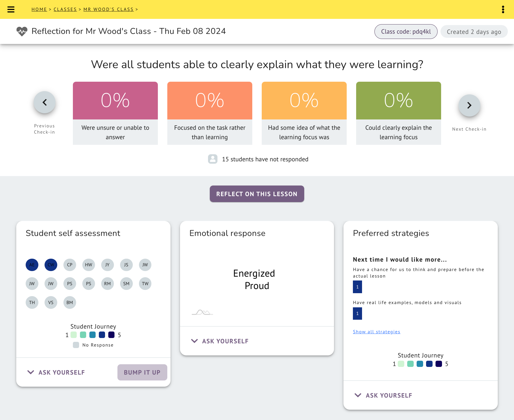Open the hamburger menu

(11, 9)
